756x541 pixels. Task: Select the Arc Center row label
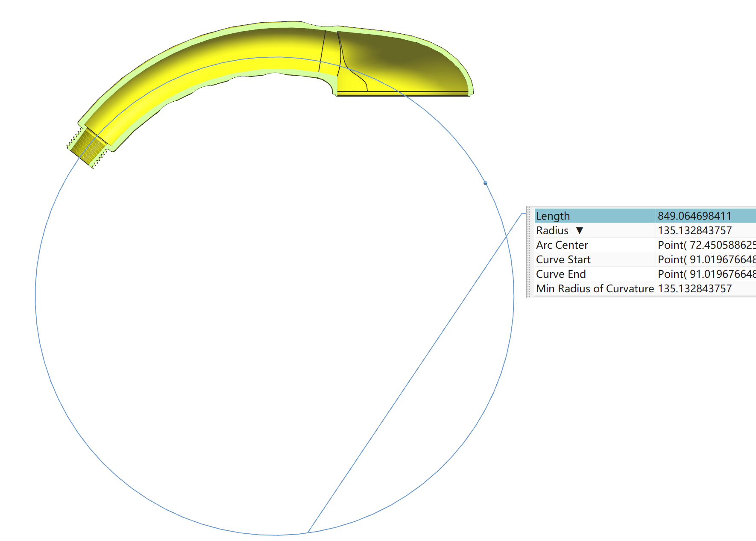562,245
